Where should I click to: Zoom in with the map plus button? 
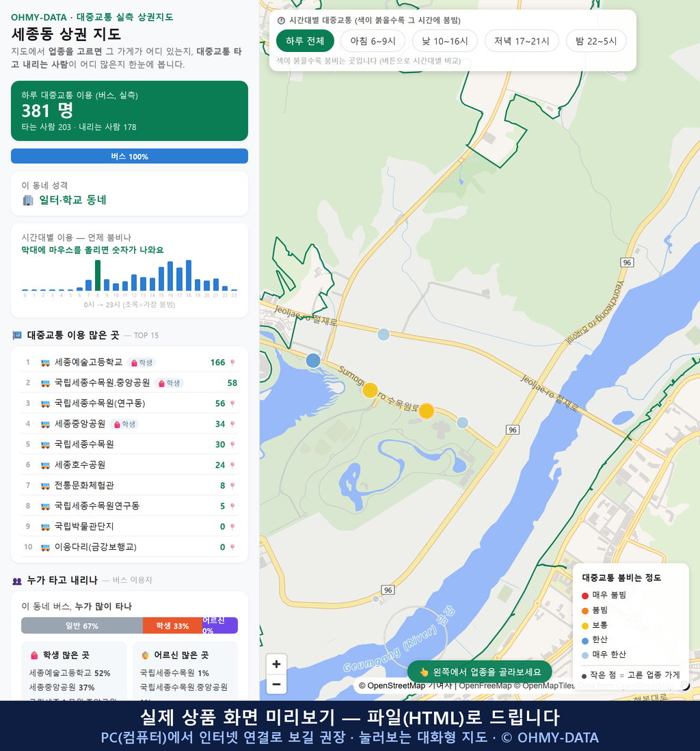tap(276, 664)
